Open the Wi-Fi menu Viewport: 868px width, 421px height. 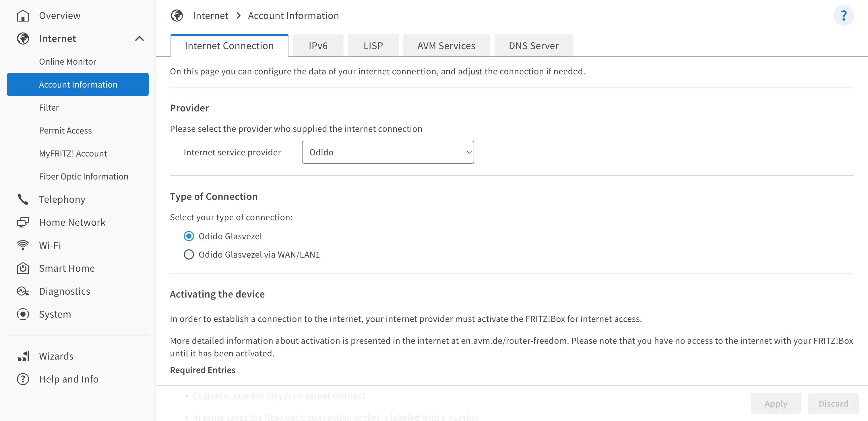pos(77,245)
